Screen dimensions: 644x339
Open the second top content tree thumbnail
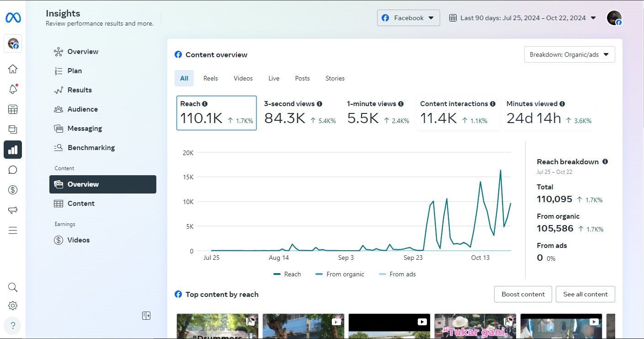point(303,326)
